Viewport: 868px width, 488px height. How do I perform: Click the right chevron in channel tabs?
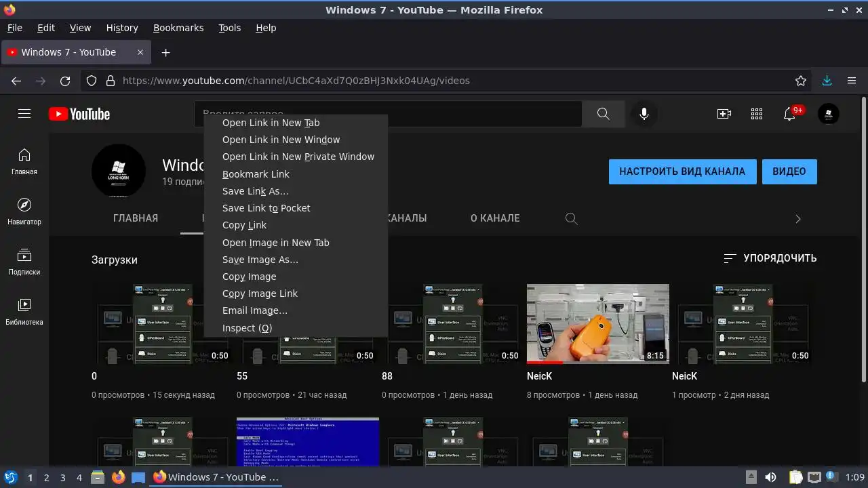tap(797, 219)
